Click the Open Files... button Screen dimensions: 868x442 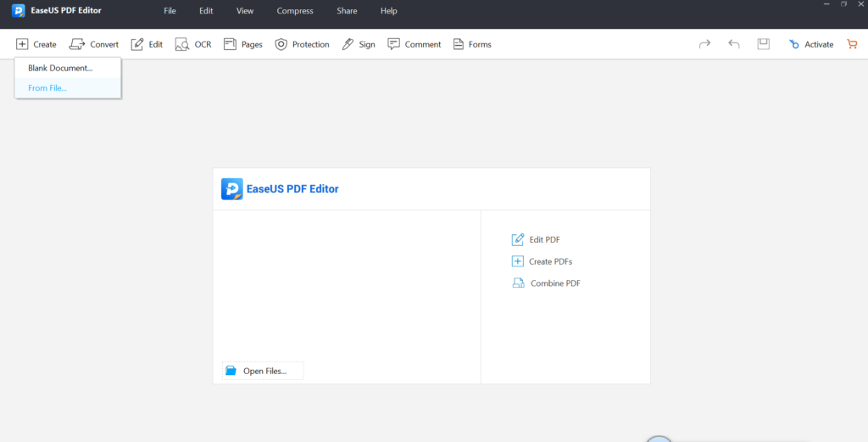pos(263,371)
